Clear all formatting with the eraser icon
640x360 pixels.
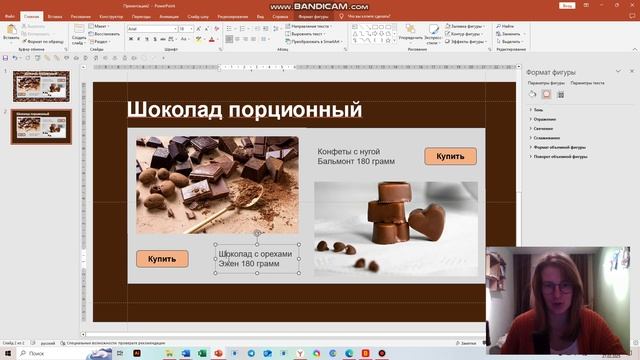[x=217, y=29]
